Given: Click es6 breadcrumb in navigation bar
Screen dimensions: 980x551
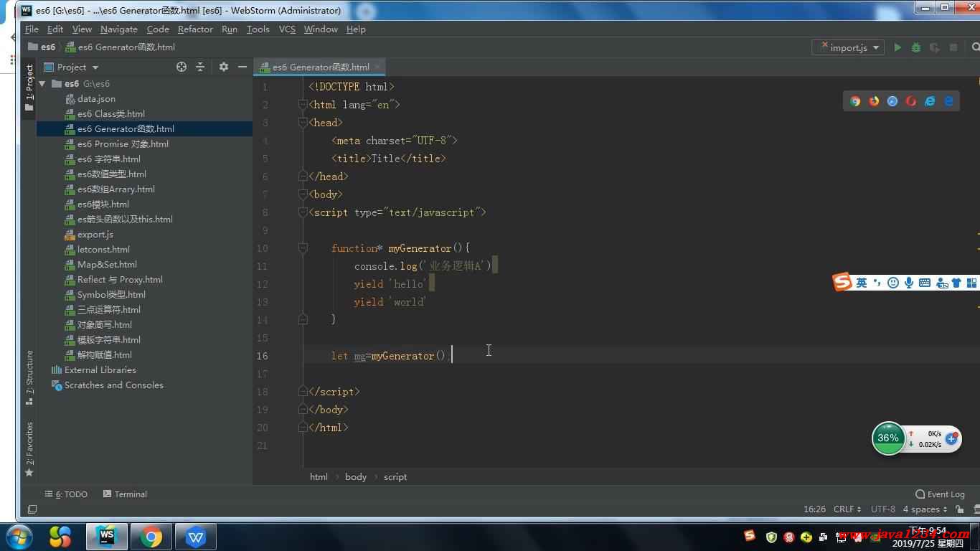Looking at the screenshot, I should [x=41, y=47].
